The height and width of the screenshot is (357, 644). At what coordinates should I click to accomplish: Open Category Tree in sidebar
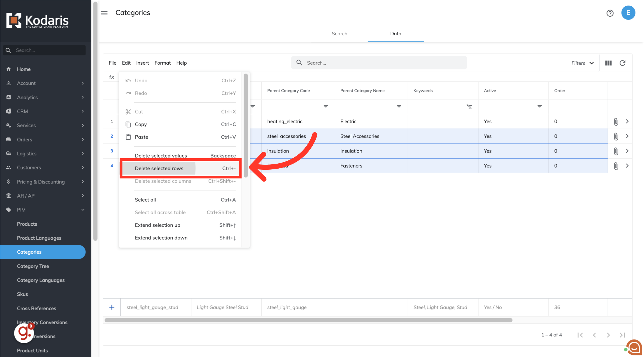tap(33, 266)
